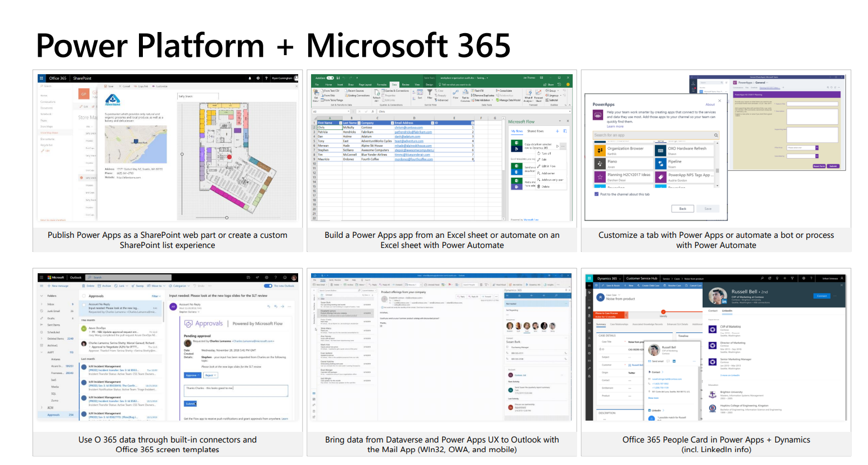The width and height of the screenshot is (868, 465).
Task: Select the Pipeline app icon
Action: pos(660,164)
